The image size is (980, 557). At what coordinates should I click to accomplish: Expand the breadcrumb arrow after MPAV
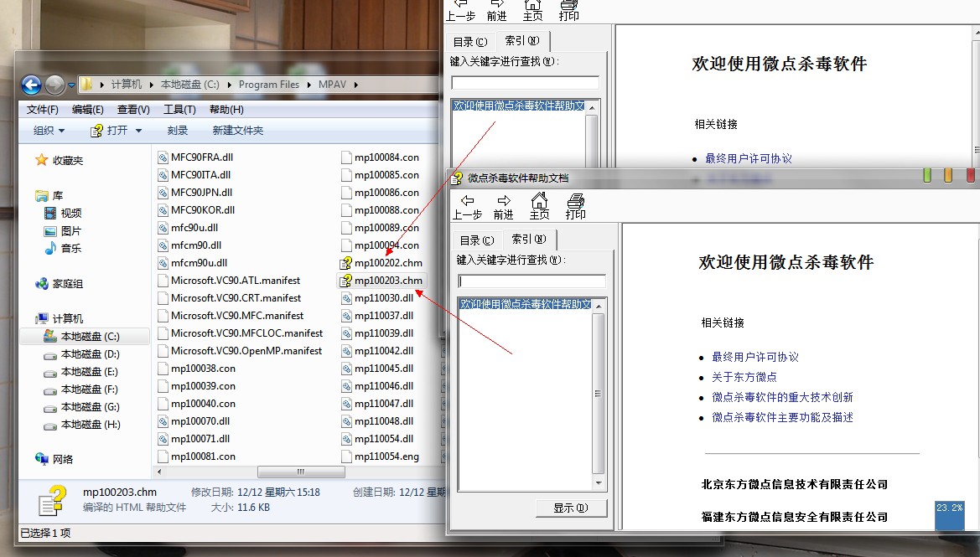point(355,85)
